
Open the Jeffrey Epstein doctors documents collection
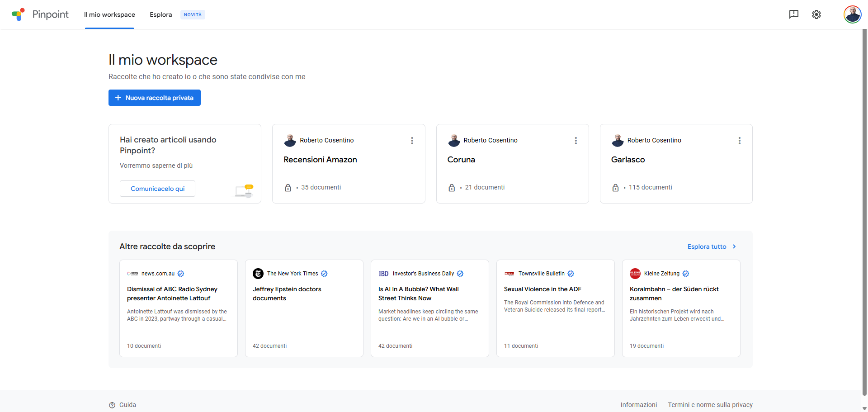click(x=287, y=294)
